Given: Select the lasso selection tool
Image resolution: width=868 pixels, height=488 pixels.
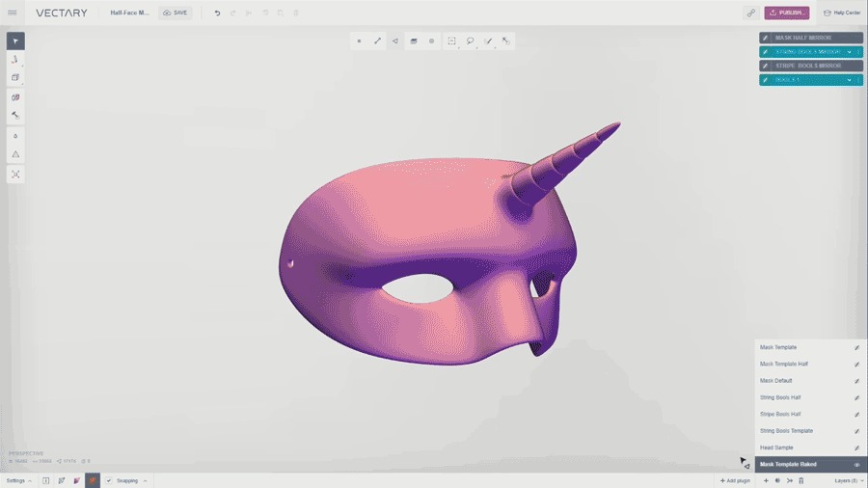Looking at the screenshot, I should 470,41.
